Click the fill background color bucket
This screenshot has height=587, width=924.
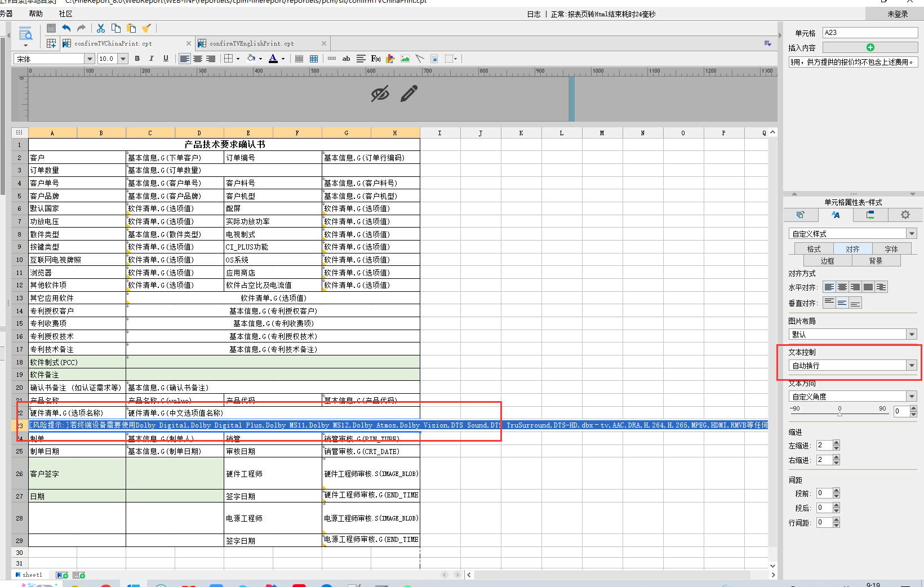(251, 59)
